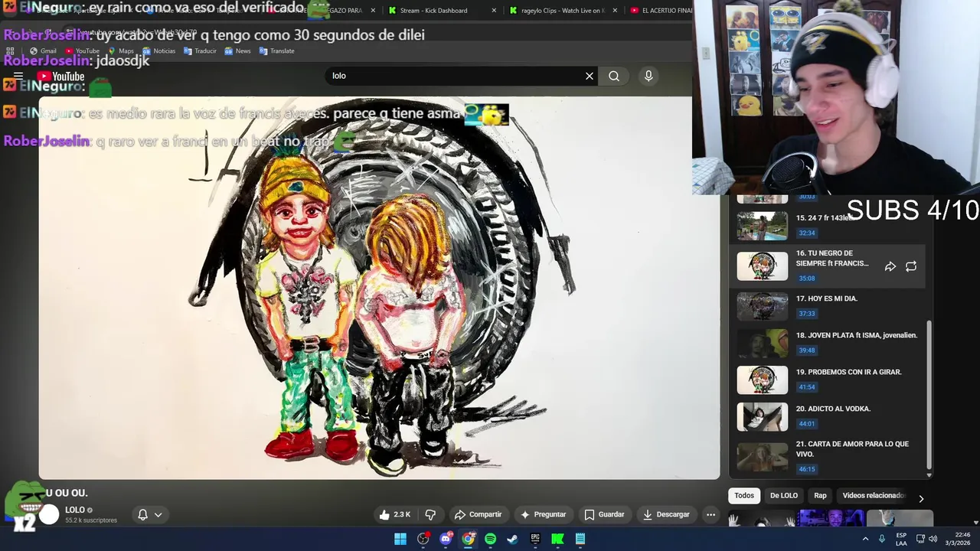Select the Rap filter chip
980x551 pixels.
(x=820, y=496)
